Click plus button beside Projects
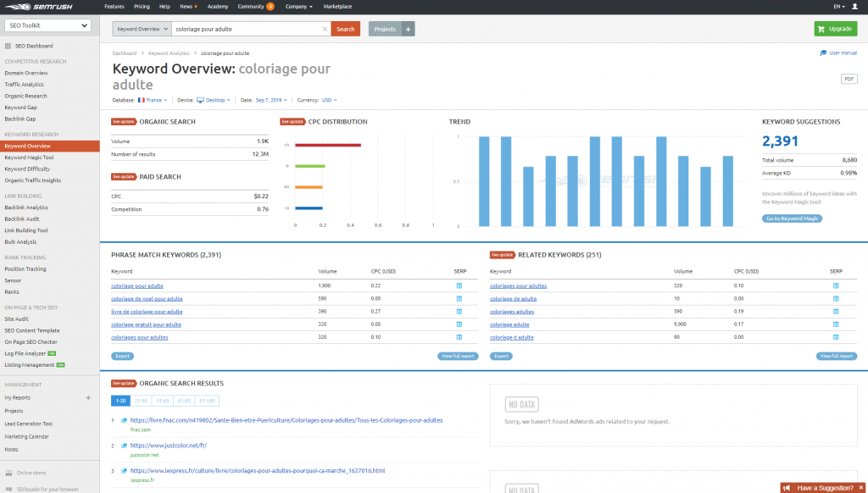868x493 pixels. pos(408,29)
